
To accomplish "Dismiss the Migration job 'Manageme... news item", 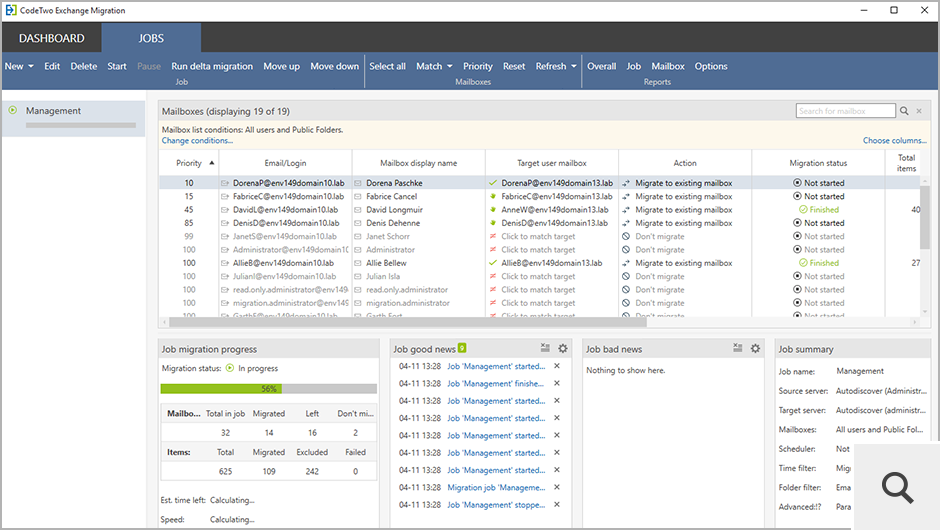I will pos(557,487).
